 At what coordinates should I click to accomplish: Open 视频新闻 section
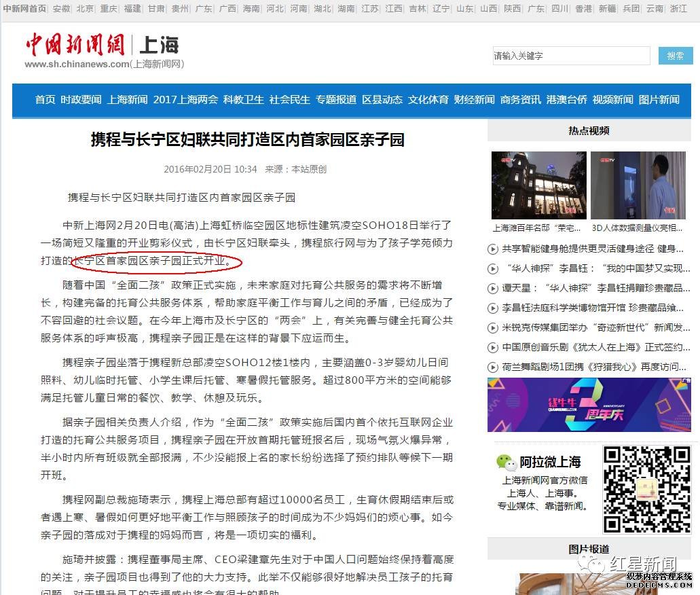(x=613, y=100)
